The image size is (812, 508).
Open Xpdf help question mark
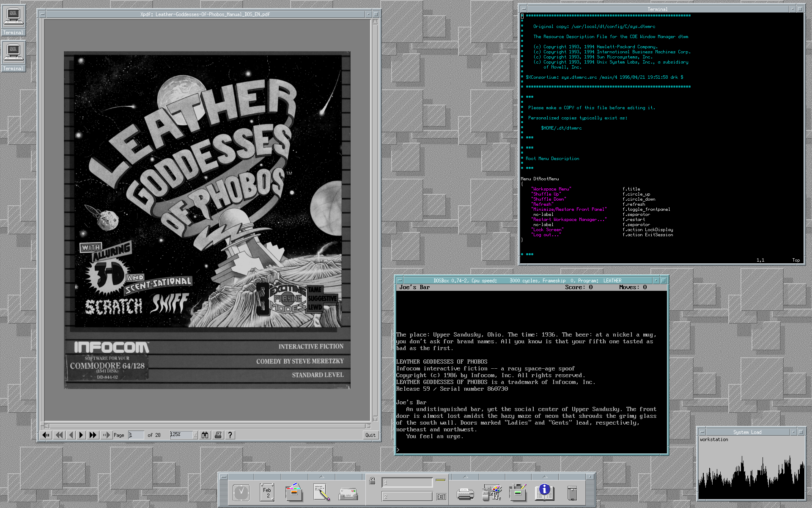click(230, 435)
